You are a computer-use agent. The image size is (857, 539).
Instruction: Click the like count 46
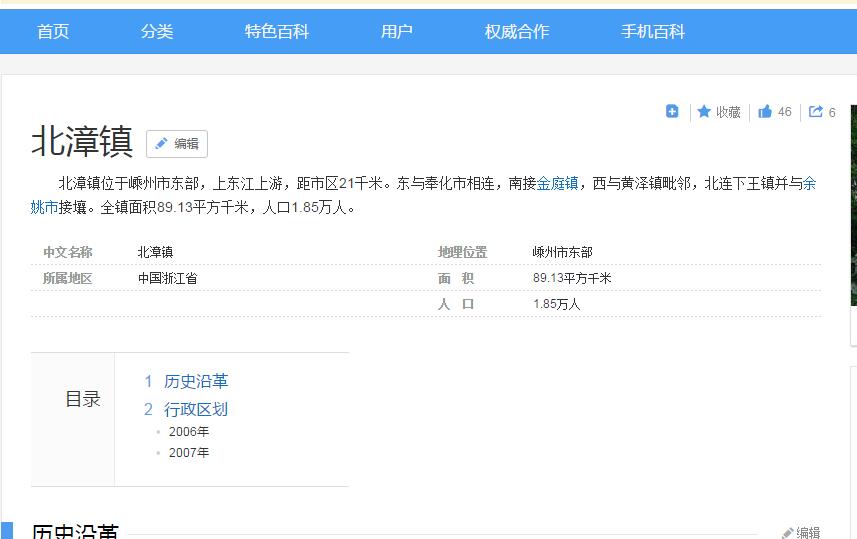point(784,112)
